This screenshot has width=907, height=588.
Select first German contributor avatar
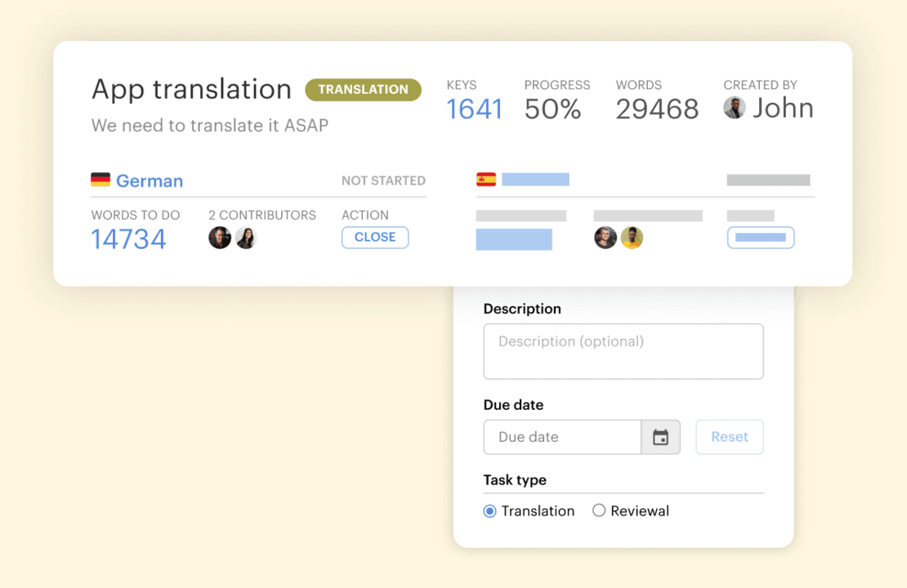[x=220, y=238]
